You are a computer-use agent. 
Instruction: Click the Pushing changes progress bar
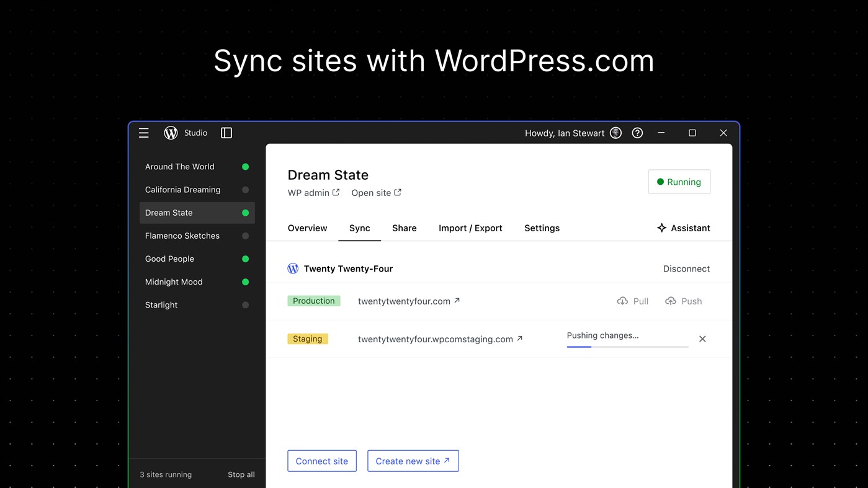tap(627, 347)
